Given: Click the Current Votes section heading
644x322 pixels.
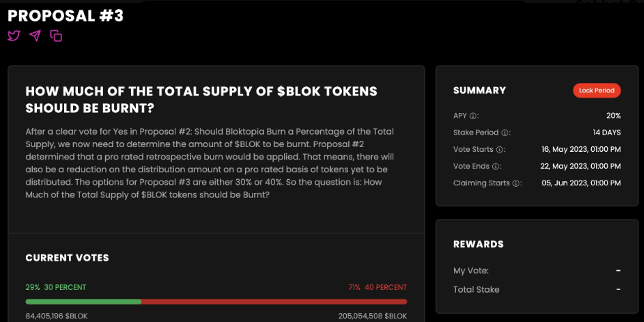Looking at the screenshot, I should point(67,258).
